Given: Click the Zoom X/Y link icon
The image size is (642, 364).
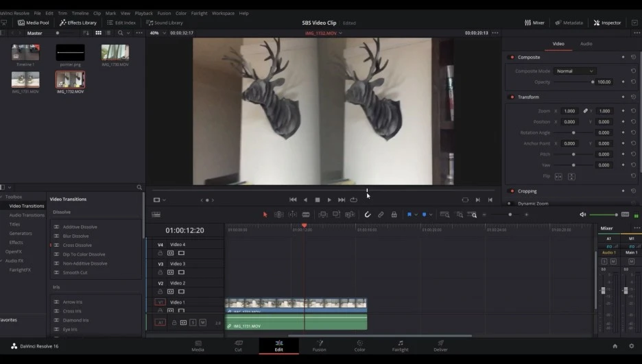Looking at the screenshot, I should (x=585, y=110).
